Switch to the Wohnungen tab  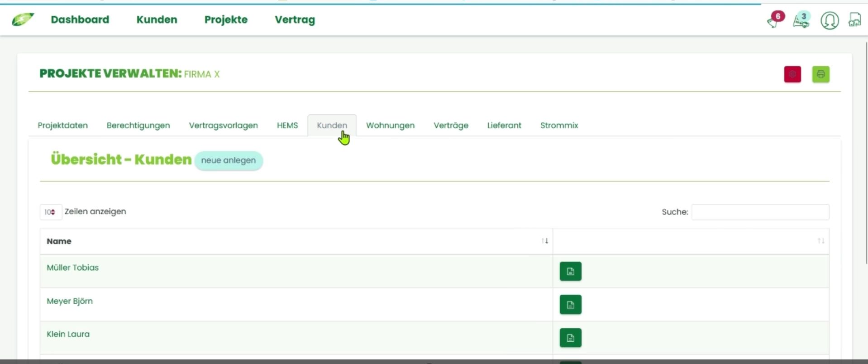[391, 125]
